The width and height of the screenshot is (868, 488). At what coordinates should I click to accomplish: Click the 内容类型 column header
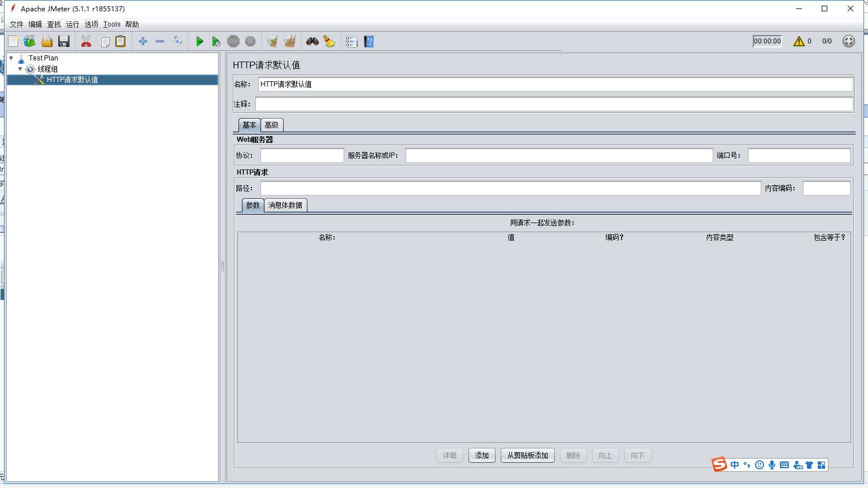click(719, 238)
